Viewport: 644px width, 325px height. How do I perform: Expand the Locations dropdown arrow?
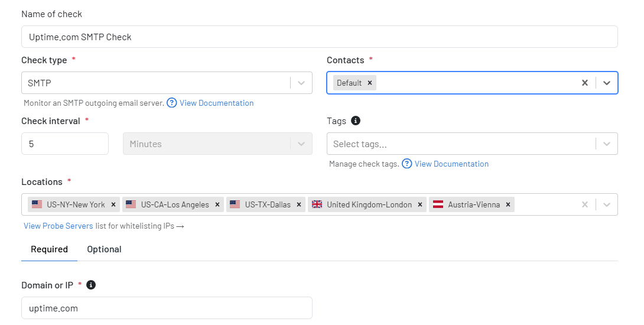(607, 204)
